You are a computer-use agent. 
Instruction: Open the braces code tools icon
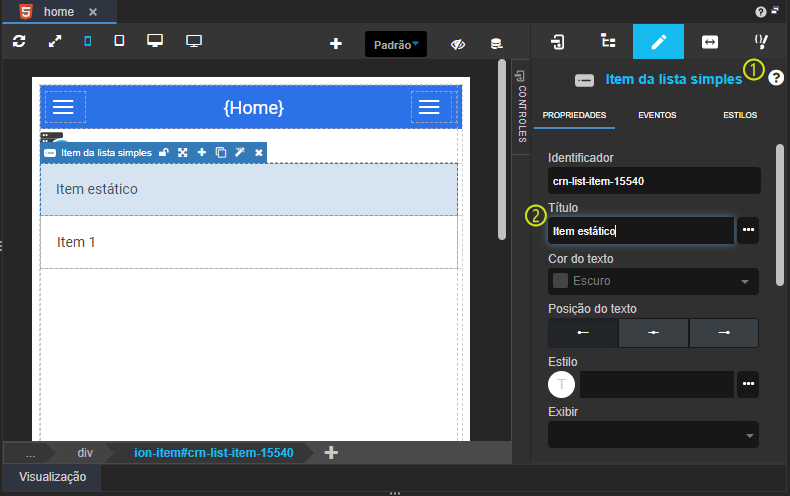[x=761, y=41]
